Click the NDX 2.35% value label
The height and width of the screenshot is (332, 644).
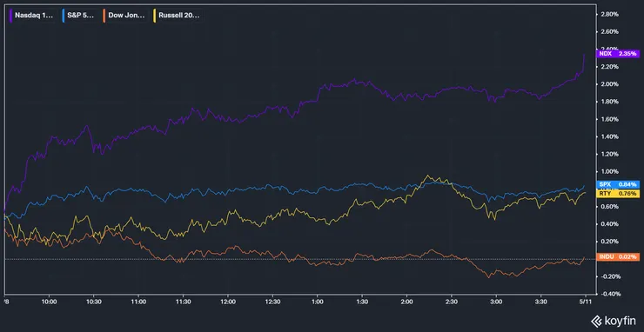click(617, 53)
